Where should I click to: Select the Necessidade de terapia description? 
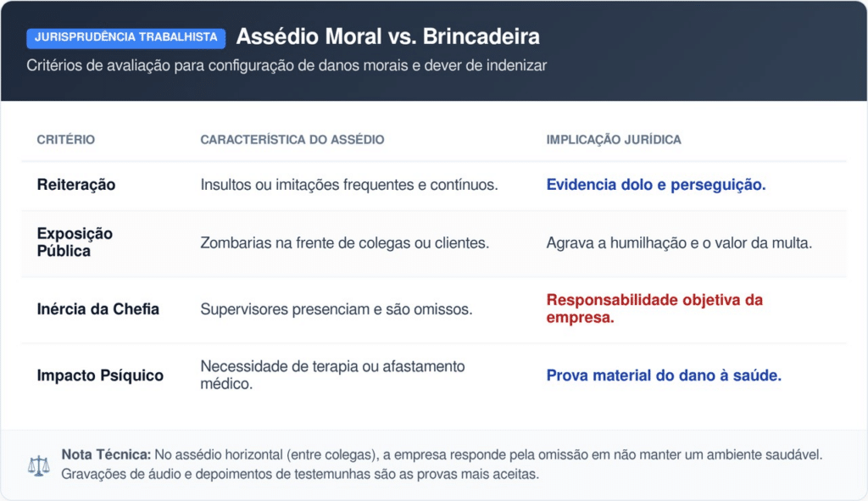(x=332, y=375)
